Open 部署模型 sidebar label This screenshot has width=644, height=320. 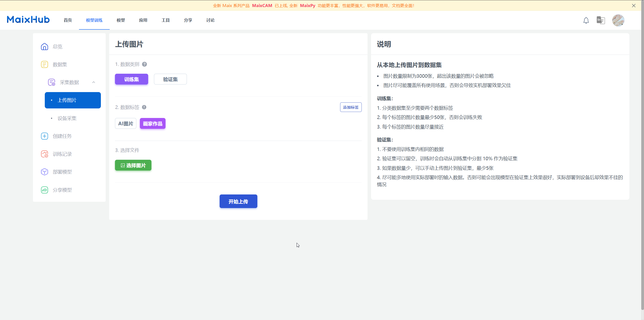tap(62, 172)
